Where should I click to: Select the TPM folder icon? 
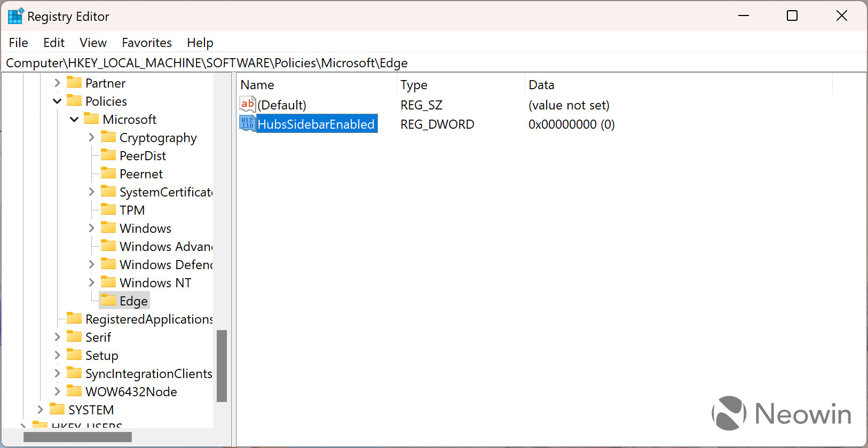108,209
